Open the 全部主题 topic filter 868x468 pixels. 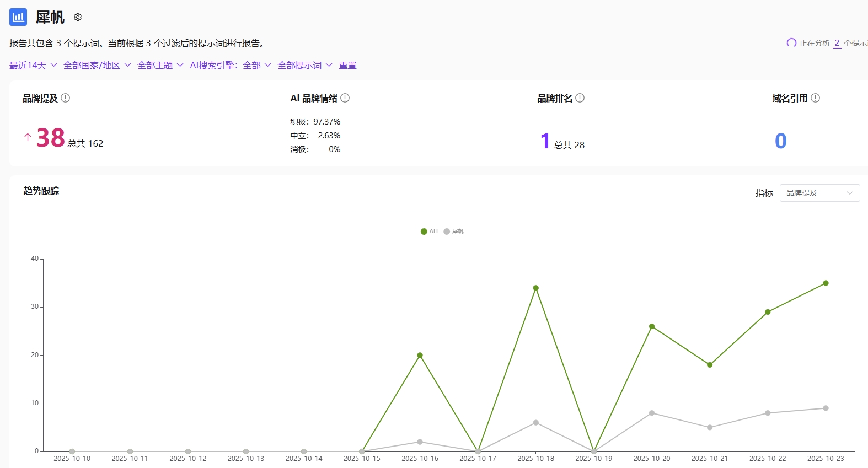tap(160, 66)
